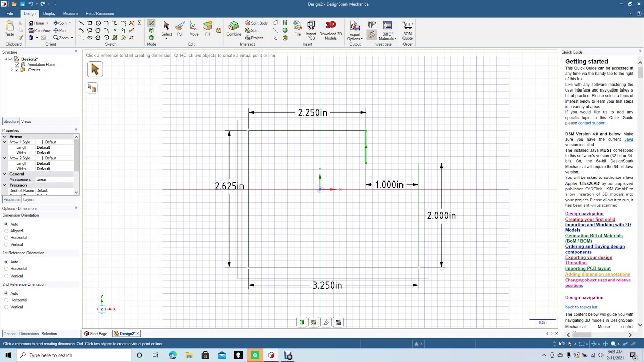
Task: Open Adding dimension annotations topic
Action: click(597, 275)
